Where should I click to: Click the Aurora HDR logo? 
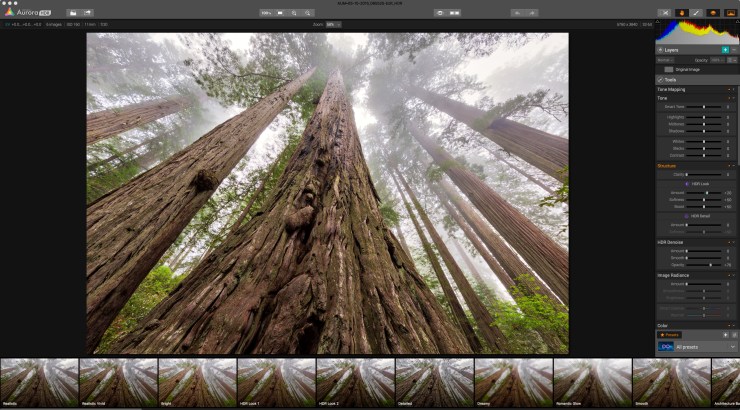[28, 12]
